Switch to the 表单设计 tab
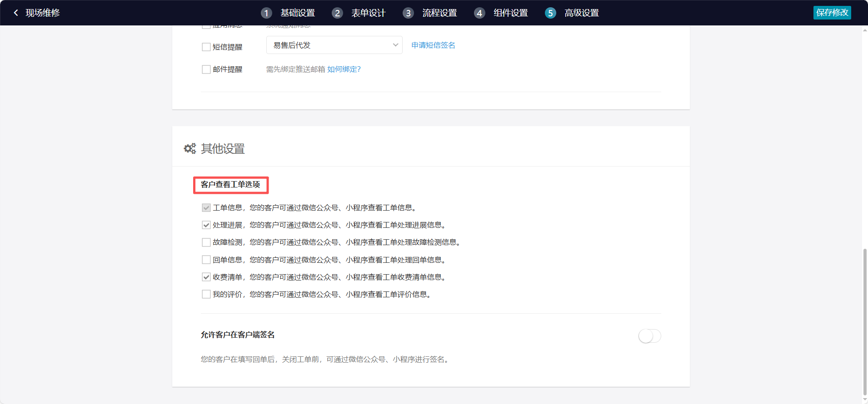The width and height of the screenshot is (868, 404). 368,13
